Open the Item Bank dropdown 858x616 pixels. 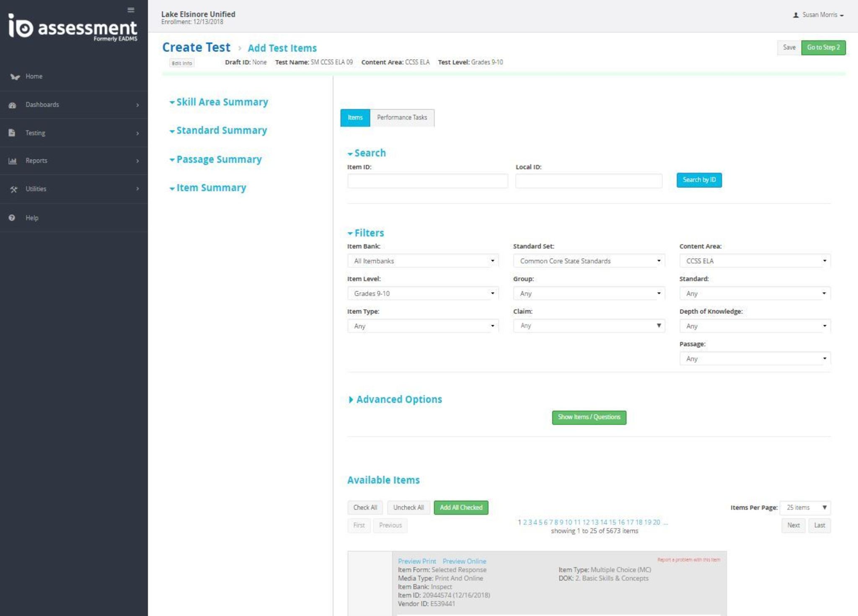click(x=422, y=261)
